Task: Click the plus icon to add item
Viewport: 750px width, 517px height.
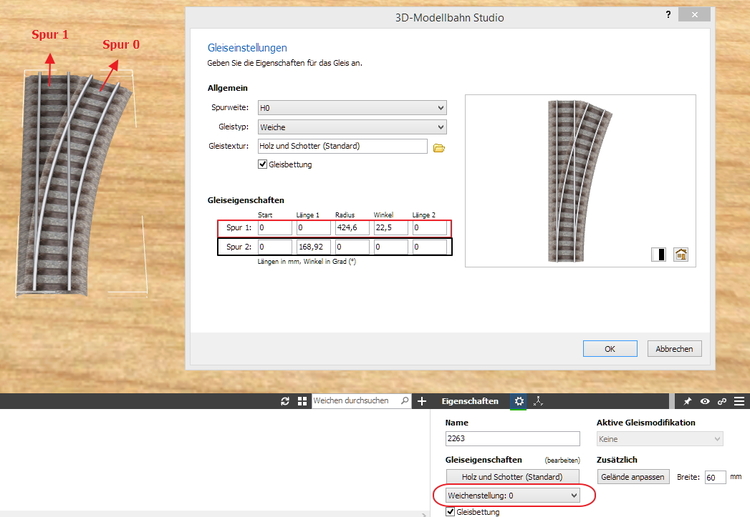Action: [x=422, y=401]
